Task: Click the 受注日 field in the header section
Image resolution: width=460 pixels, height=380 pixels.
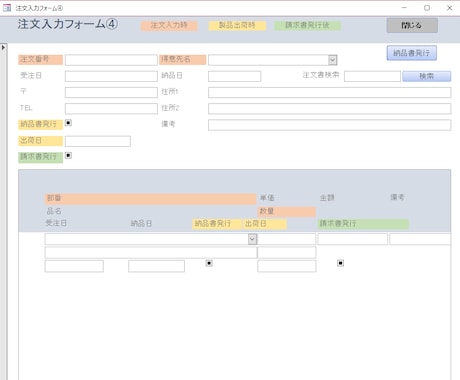Action: [111, 76]
